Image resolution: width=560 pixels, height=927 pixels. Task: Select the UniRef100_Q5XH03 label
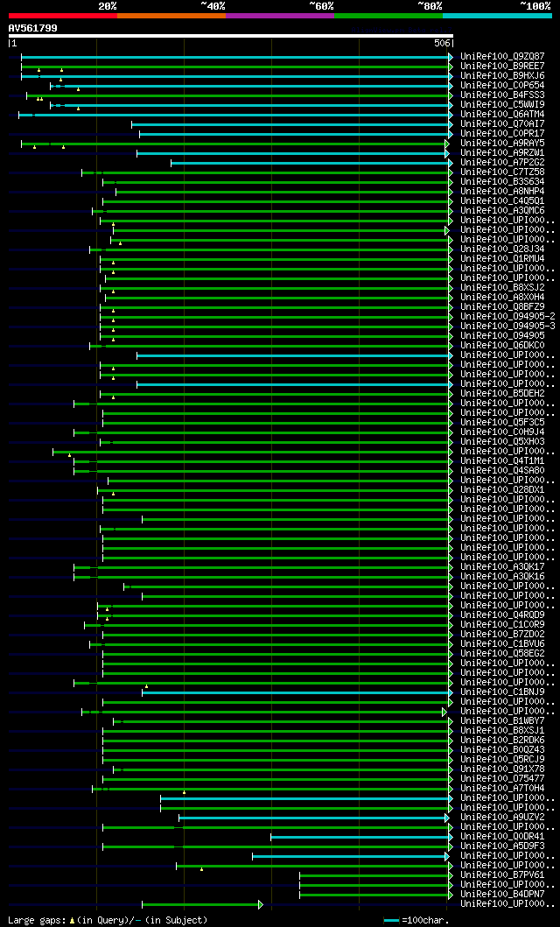coord(503,442)
